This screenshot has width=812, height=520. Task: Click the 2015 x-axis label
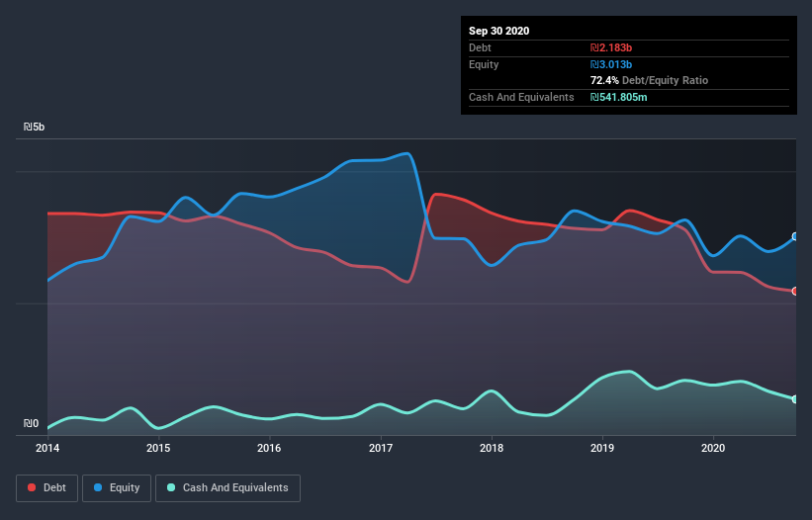[x=158, y=448]
